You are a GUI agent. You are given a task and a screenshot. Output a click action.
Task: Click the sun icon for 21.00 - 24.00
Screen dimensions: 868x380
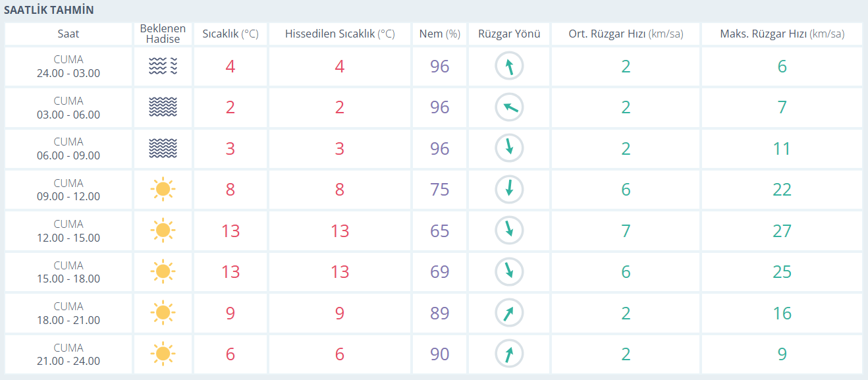163,354
